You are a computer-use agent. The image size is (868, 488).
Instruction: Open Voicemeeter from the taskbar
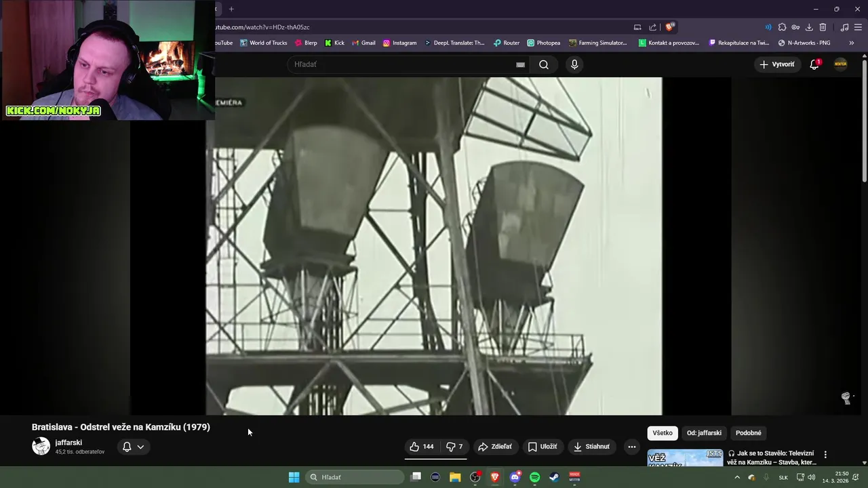[574, 477]
